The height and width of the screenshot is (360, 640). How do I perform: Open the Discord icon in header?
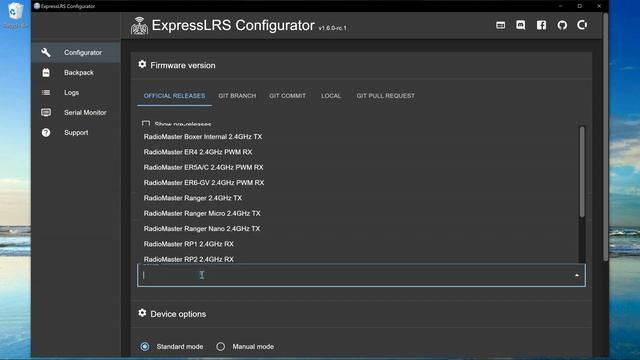[x=520, y=25]
